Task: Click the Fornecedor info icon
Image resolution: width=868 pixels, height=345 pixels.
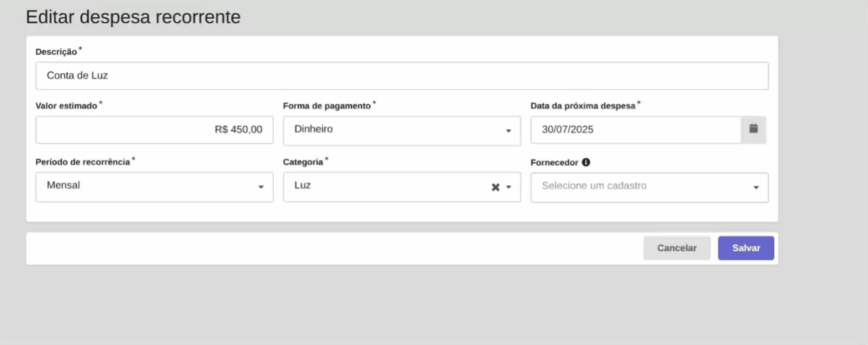Action: pyautogui.click(x=586, y=162)
